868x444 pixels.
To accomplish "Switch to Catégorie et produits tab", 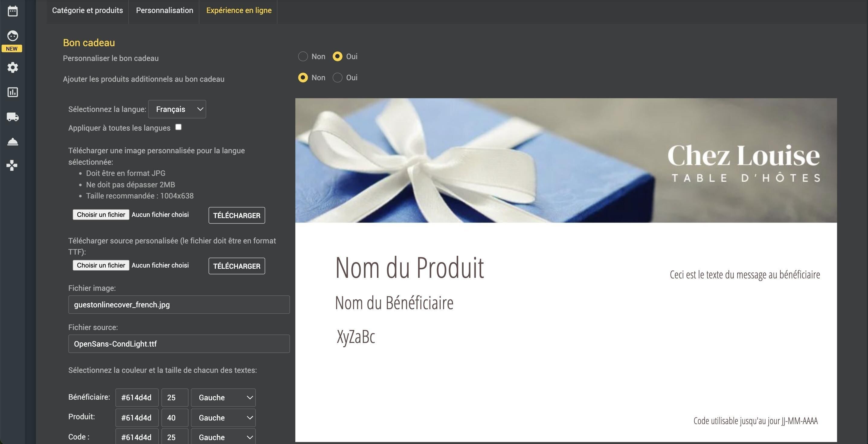I will 87,11.
